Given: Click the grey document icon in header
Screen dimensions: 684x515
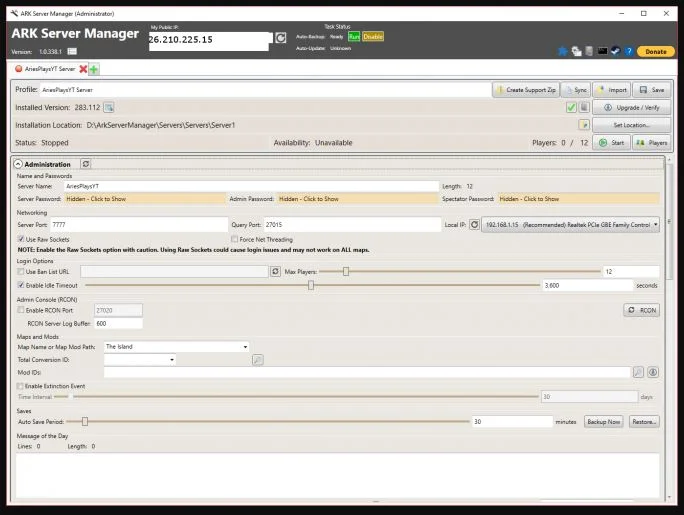Looking at the screenshot, I should point(589,51).
